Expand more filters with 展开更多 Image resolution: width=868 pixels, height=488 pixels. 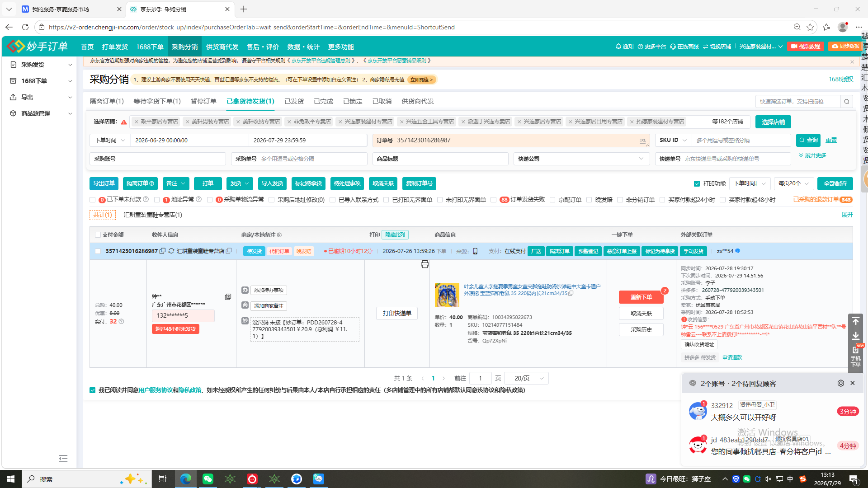click(x=812, y=155)
